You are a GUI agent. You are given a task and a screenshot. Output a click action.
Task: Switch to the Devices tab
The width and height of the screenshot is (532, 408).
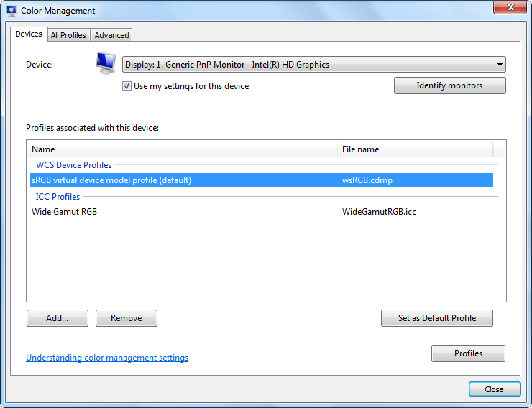tap(29, 34)
